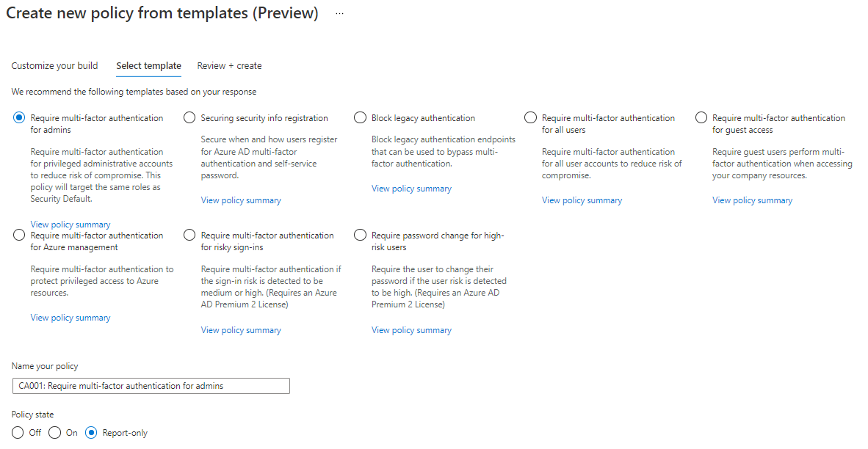
Task: View policy summary for admins template
Action: (x=70, y=224)
